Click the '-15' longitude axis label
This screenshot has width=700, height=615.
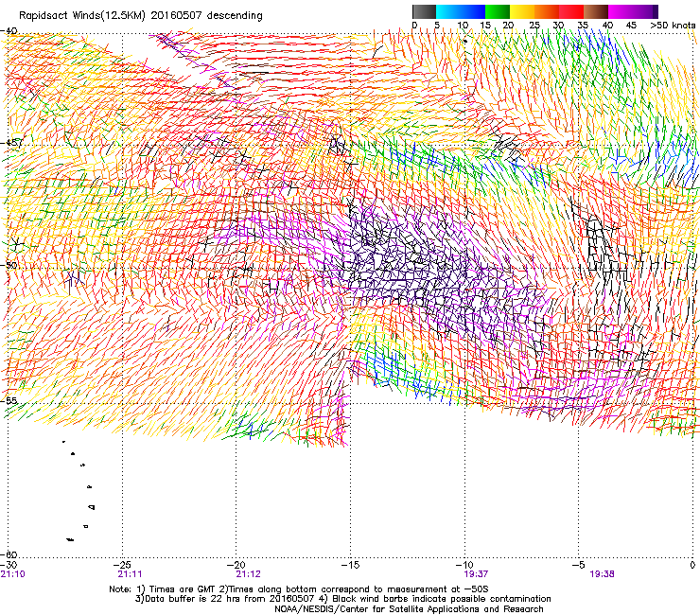coord(351,565)
